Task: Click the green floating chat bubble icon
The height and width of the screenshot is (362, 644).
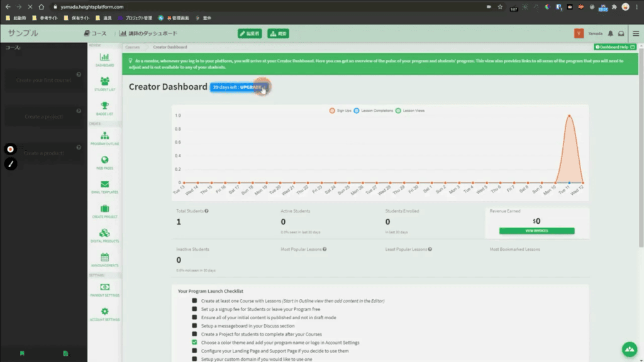Action: tap(629, 349)
